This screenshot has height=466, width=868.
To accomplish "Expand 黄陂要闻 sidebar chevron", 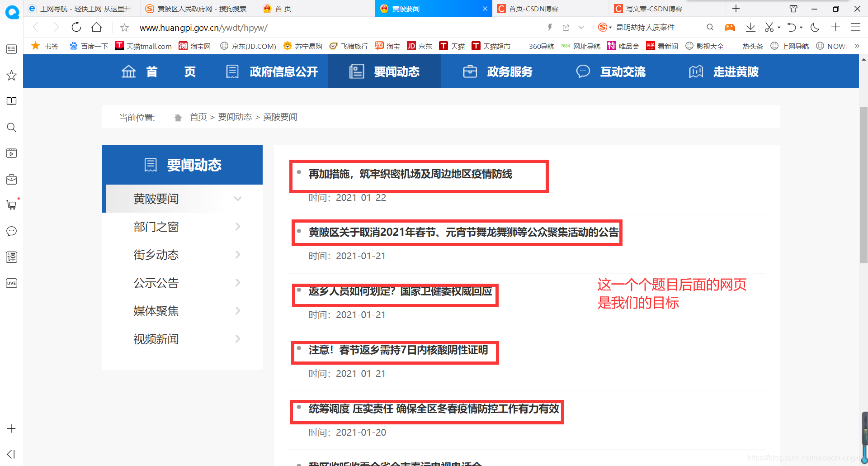I will 237,199.
